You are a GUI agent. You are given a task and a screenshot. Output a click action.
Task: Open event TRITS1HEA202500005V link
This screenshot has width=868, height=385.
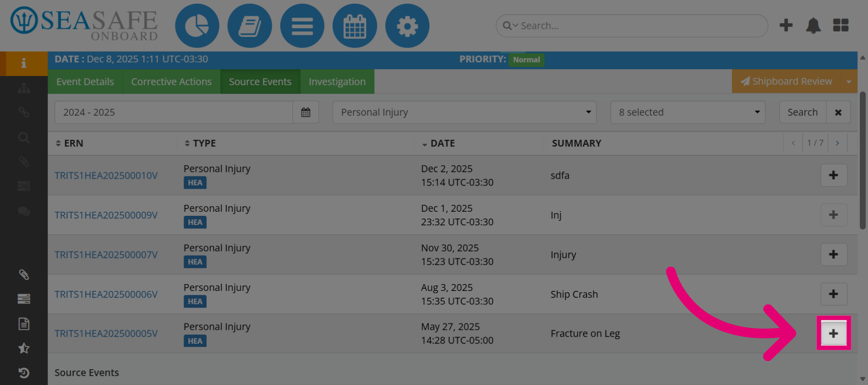[x=106, y=333]
